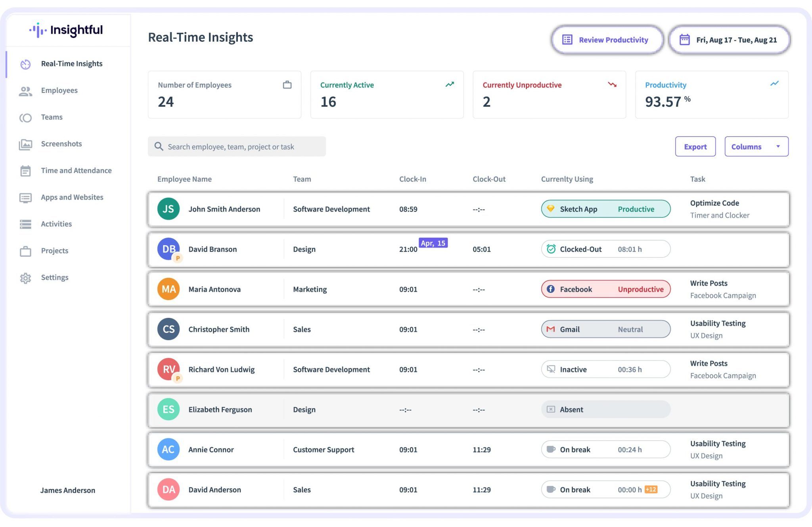Open Settings via the gear icon
The width and height of the screenshot is (812, 527).
[x=25, y=277]
